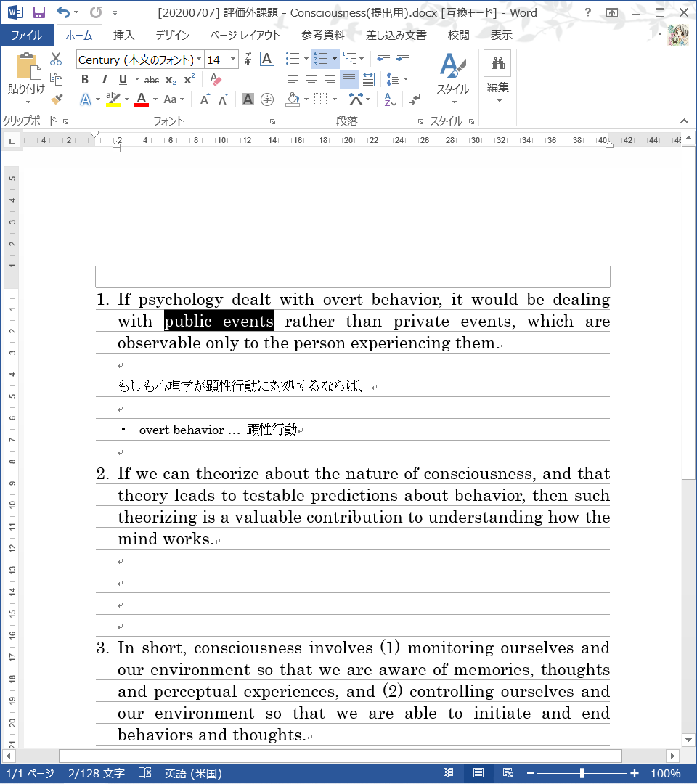Center-align the paragraph text
697x784 pixels.
[311, 80]
